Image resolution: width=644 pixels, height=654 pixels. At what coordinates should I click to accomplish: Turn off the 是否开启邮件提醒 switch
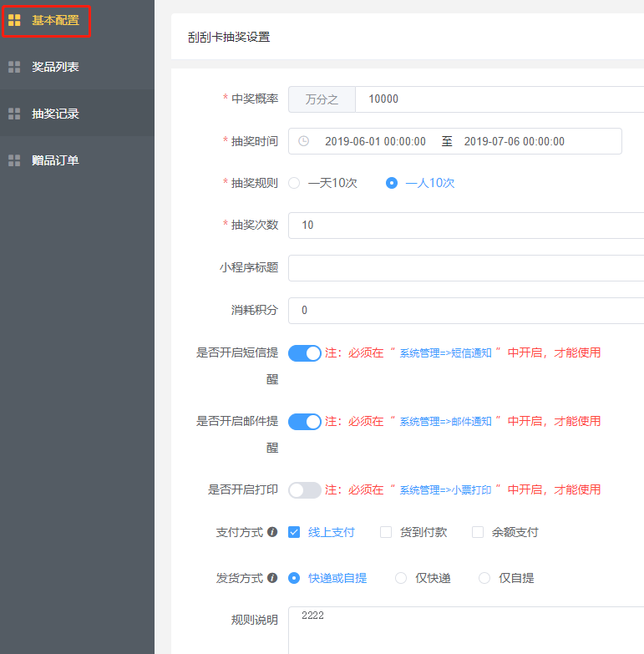coord(305,422)
